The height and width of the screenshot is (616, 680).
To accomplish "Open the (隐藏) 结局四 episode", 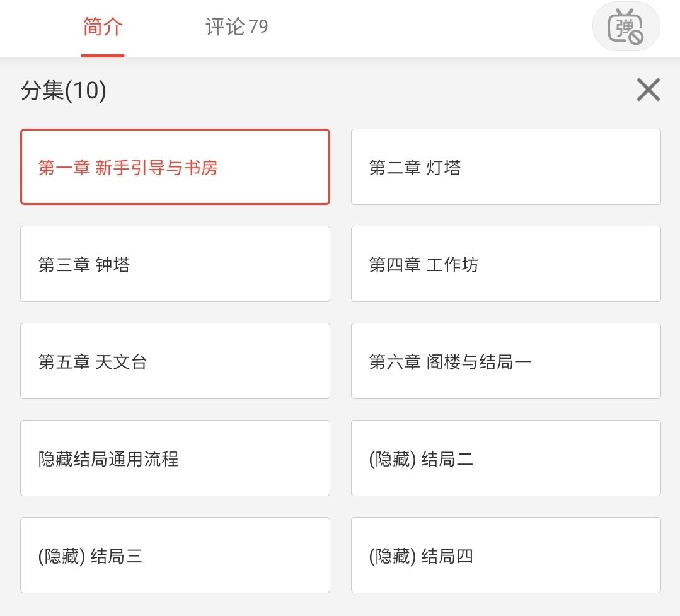I will pos(505,555).
